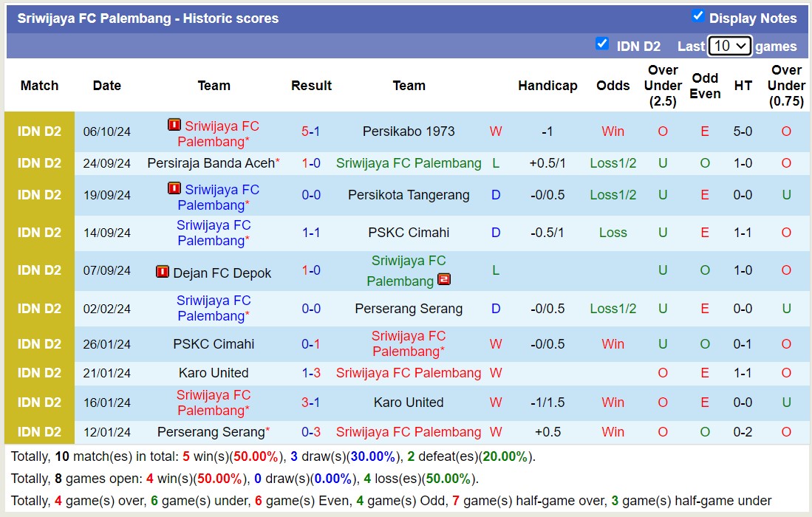This screenshot has width=812, height=517.
Task: Click red card icon in 06/10/24 match row
Action: pyautogui.click(x=174, y=125)
